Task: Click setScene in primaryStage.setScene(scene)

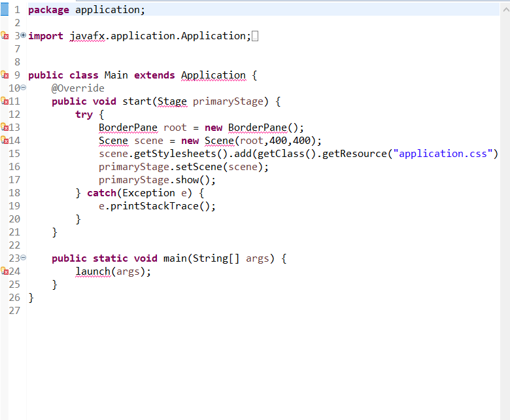Action: 199,167
